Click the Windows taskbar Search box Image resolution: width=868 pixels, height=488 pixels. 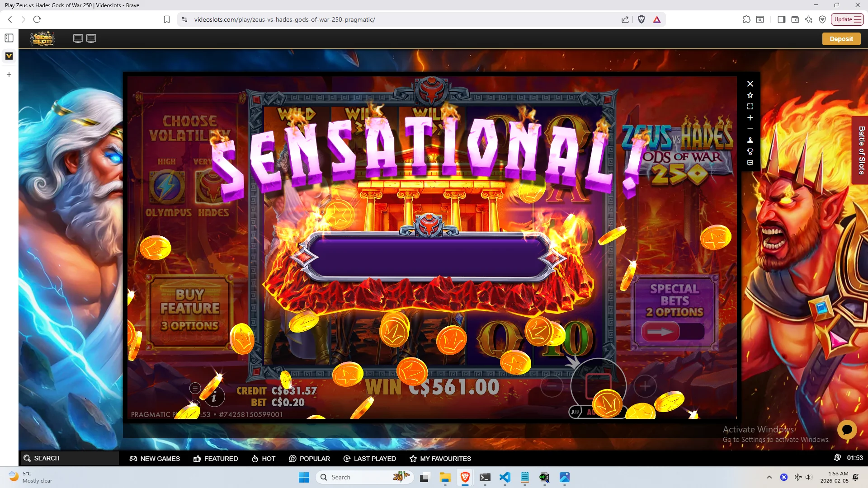[365, 477]
